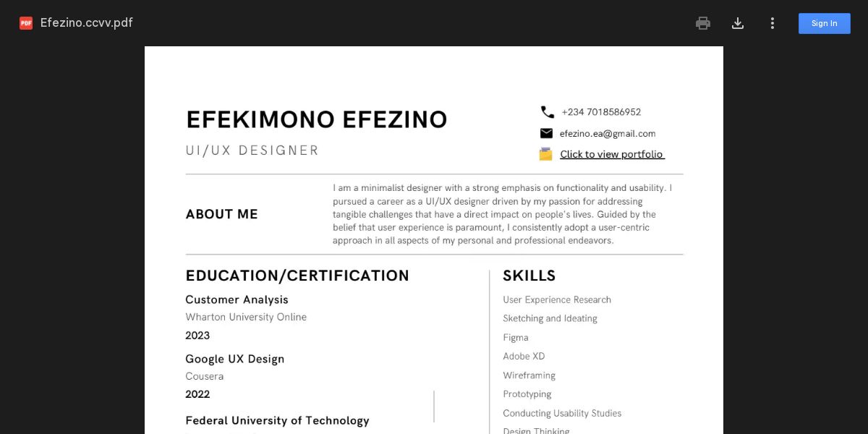
Task: Click the phone icon in resume
Action: pos(547,112)
